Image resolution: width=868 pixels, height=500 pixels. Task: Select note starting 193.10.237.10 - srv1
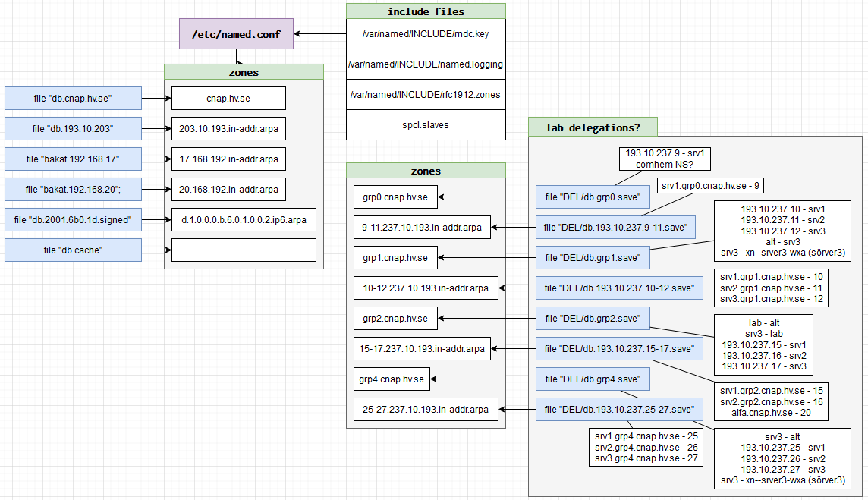click(783, 231)
